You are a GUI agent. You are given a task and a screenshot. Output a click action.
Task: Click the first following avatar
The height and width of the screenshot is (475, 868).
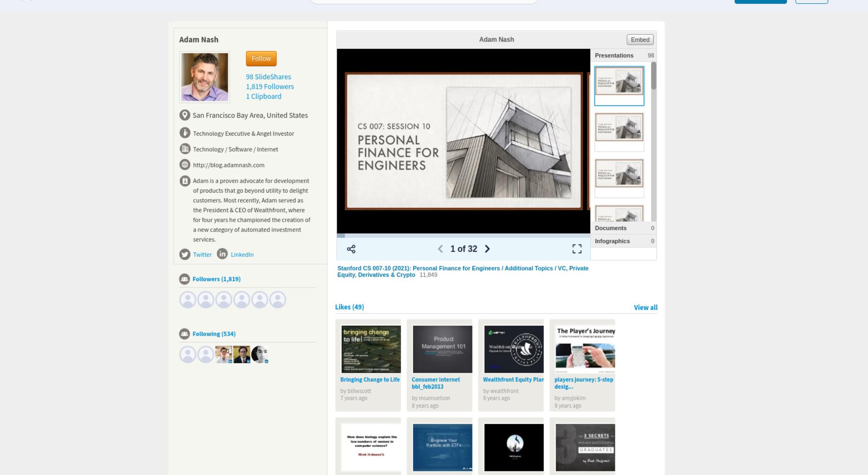(x=188, y=355)
